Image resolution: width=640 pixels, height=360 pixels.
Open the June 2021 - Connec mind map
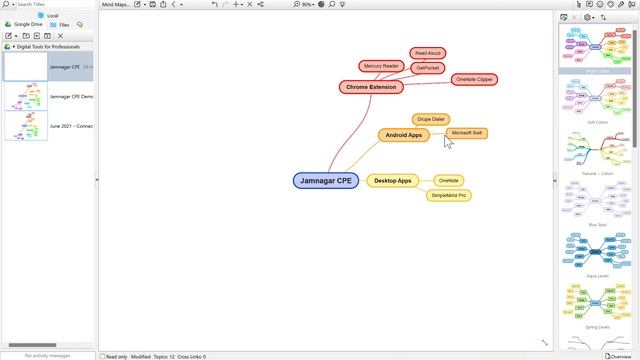pos(49,126)
